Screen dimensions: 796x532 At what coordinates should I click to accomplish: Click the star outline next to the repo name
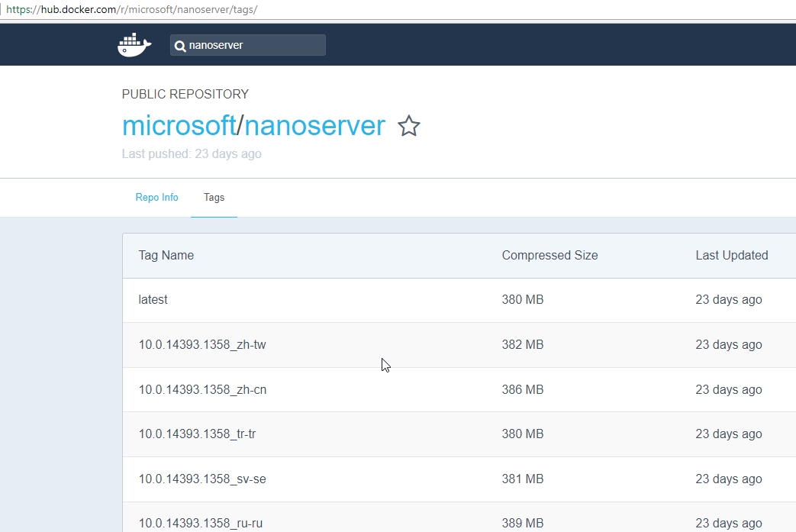(409, 126)
